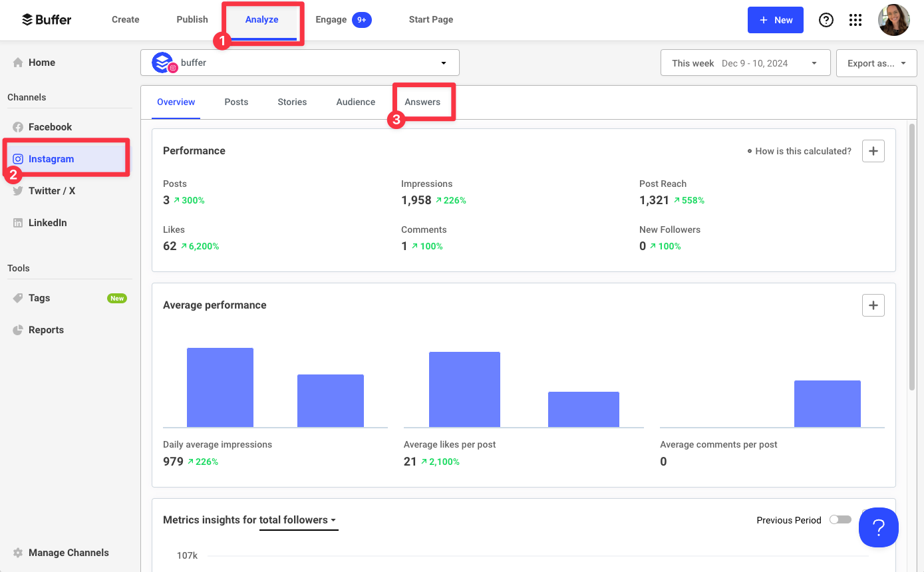924x572 pixels.
Task: Enable the Previous Period comparison toggle
Action: pos(840,519)
